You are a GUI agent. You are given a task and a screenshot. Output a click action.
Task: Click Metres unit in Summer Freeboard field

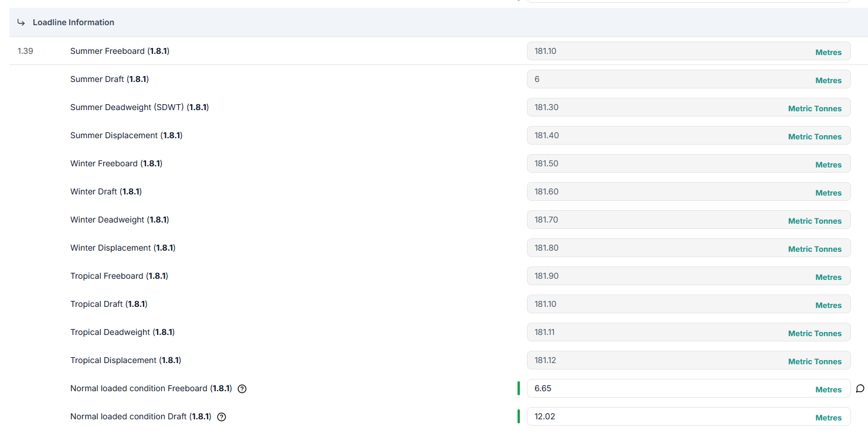[828, 52]
